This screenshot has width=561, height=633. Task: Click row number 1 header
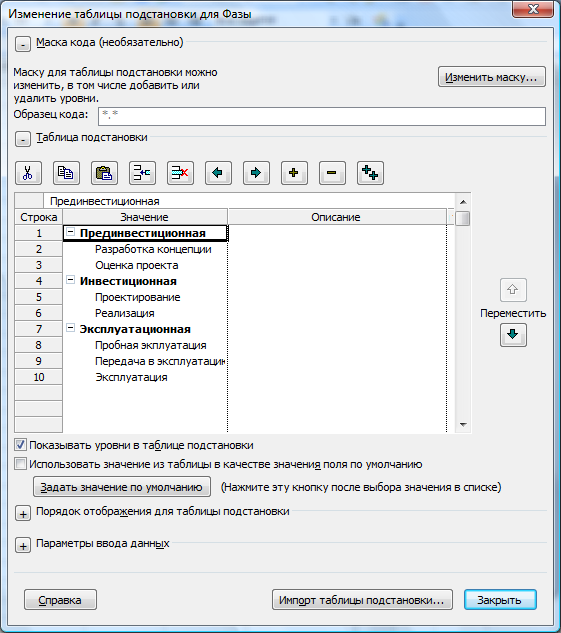(x=38, y=233)
